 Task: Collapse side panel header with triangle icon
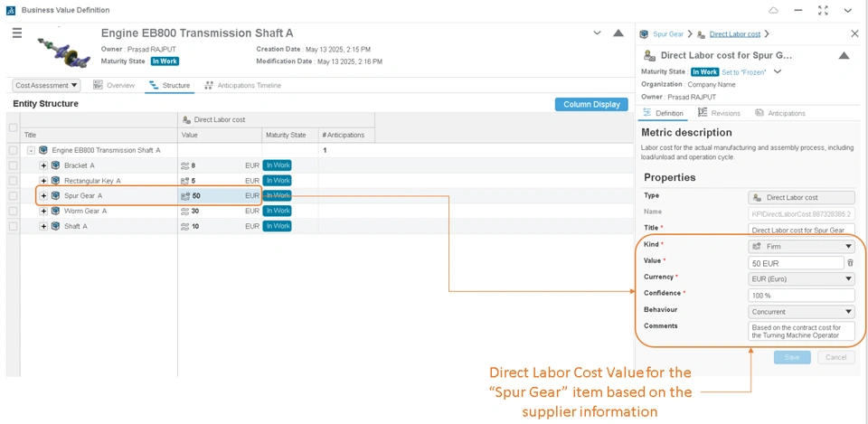pos(844,55)
